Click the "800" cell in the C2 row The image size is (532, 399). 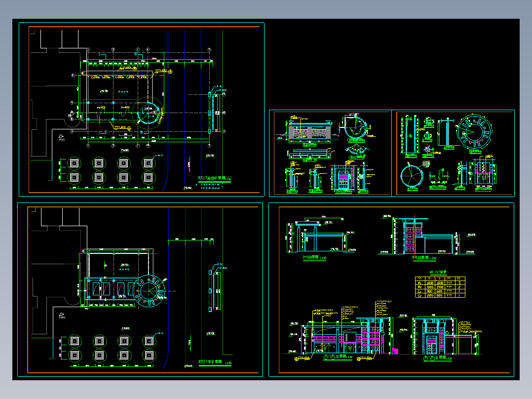tap(440, 295)
